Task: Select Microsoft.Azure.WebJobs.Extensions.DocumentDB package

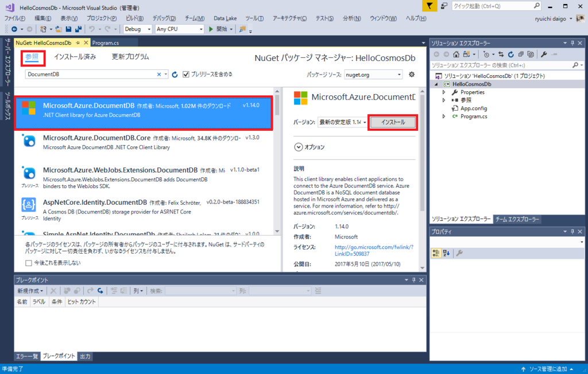Action: (143, 178)
